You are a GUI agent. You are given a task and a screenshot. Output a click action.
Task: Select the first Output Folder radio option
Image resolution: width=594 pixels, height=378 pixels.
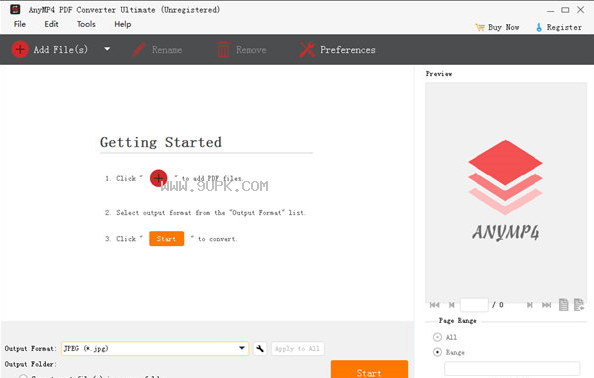[x=23, y=376]
